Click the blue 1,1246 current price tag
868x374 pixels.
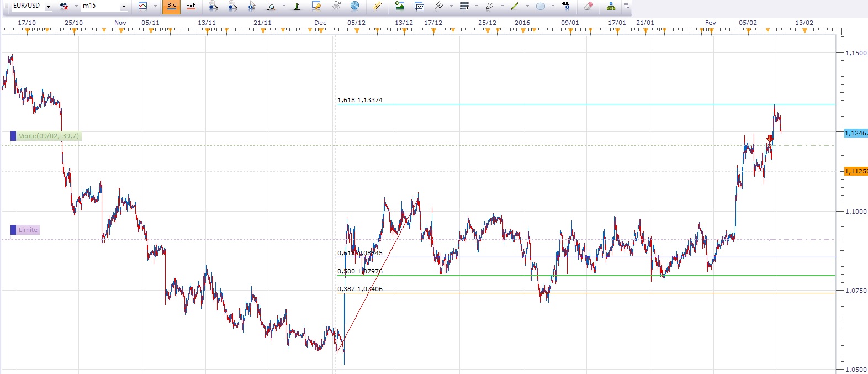point(856,133)
